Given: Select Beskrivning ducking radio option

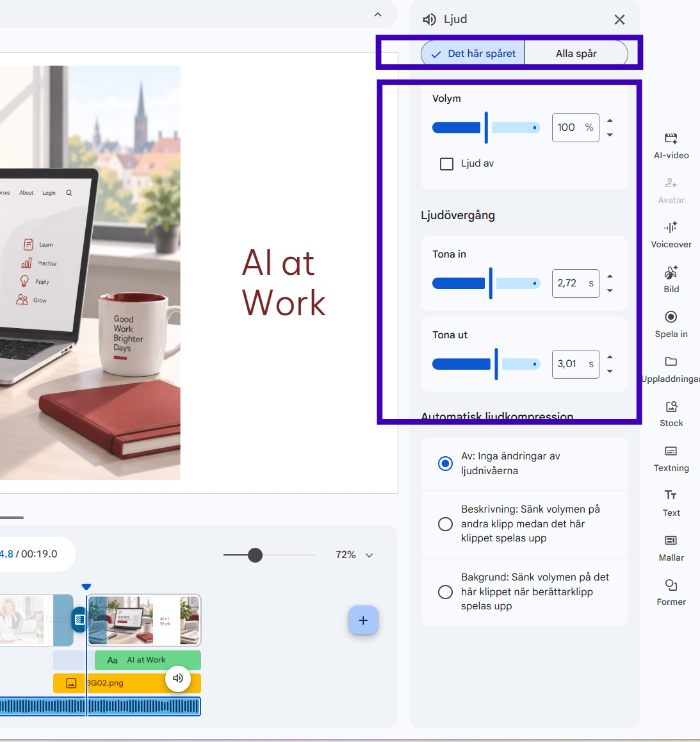Looking at the screenshot, I should 445,524.
